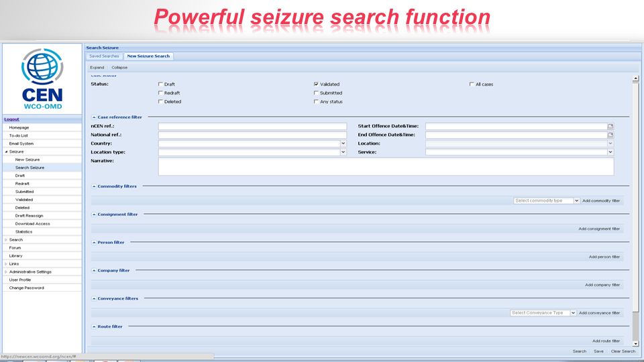
Task: Open calendar for End Offence Date&Time
Action: coord(610,135)
